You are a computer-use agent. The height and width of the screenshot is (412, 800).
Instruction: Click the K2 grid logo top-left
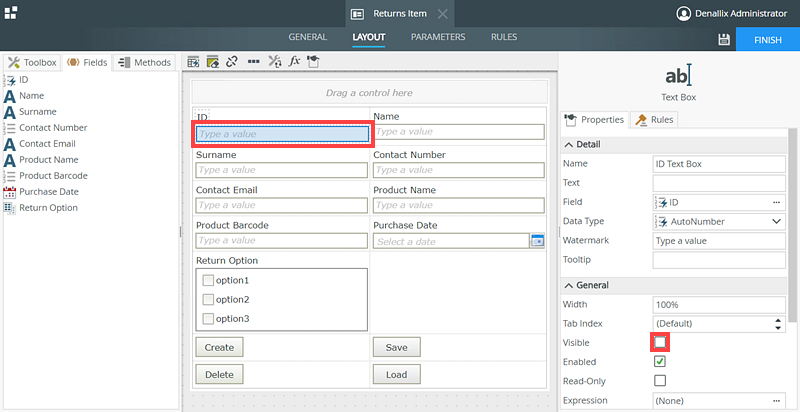(x=10, y=13)
